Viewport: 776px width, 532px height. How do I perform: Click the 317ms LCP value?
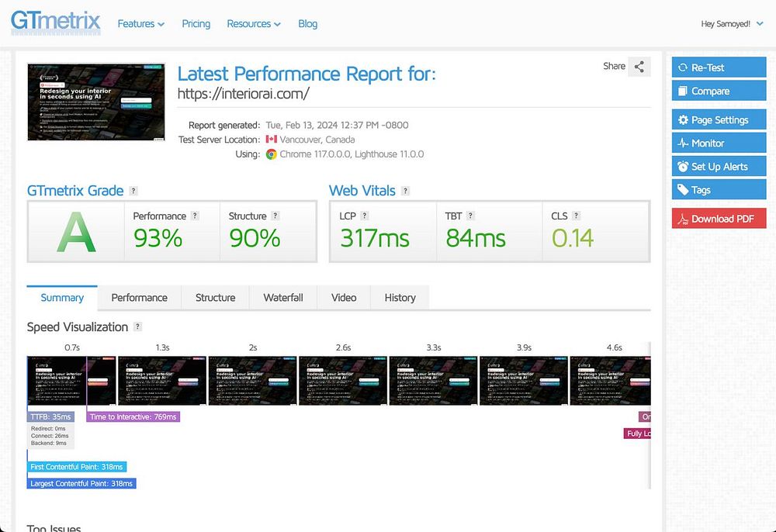375,238
